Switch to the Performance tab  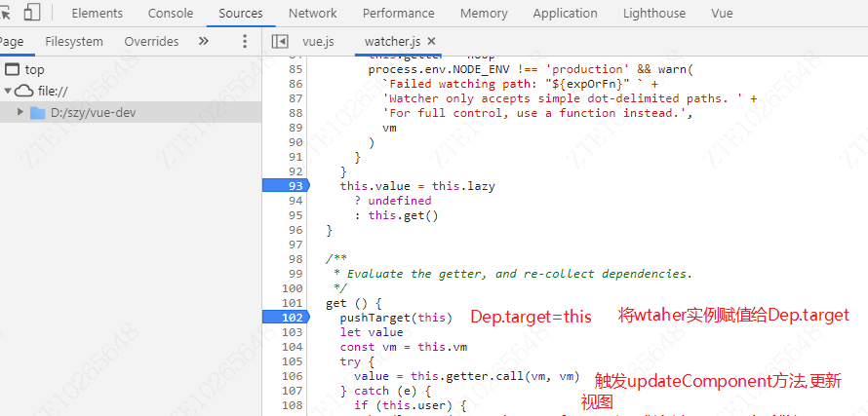click(399, 14)
